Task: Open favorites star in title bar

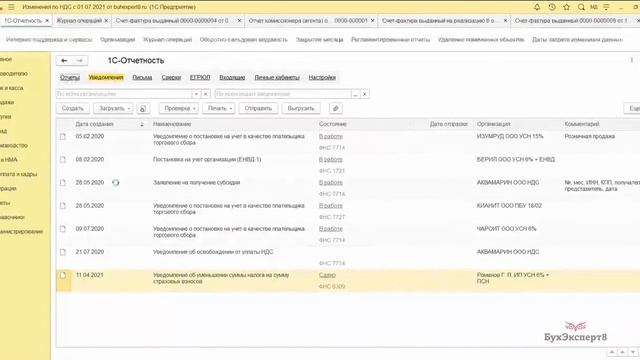Action: [x=567, y=7]
